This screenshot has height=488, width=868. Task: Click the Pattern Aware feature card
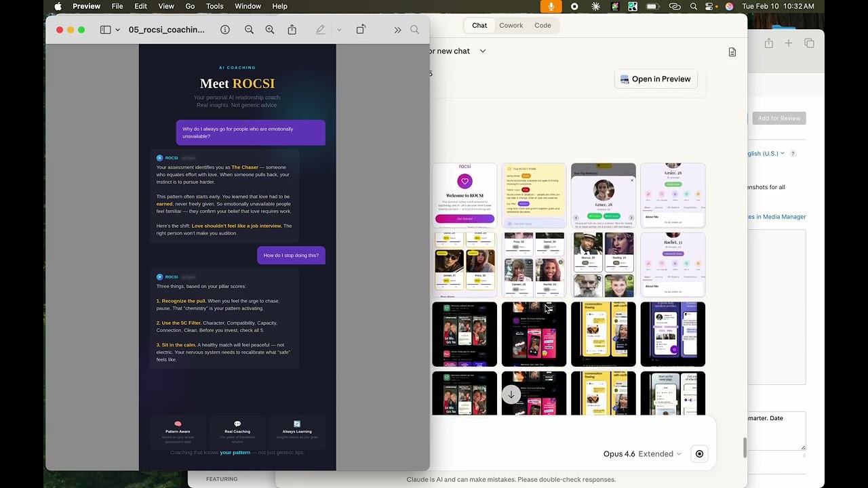tap(178, 432)
